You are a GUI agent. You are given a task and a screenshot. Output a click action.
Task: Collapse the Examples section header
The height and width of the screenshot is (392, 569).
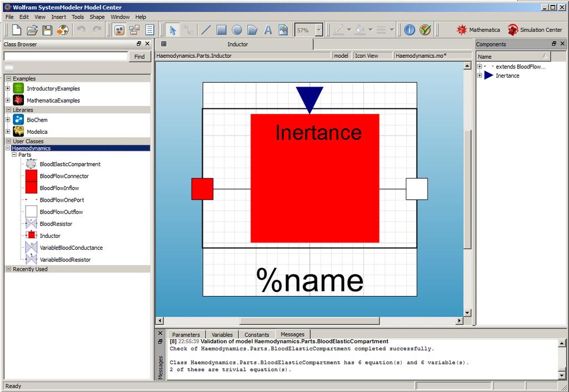tap(9, 78)
